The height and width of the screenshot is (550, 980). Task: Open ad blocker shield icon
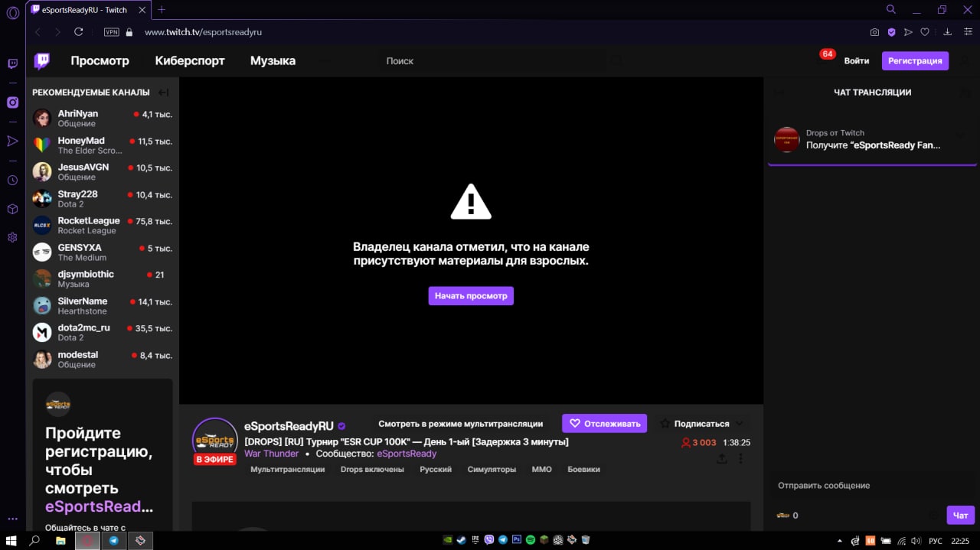891,32
